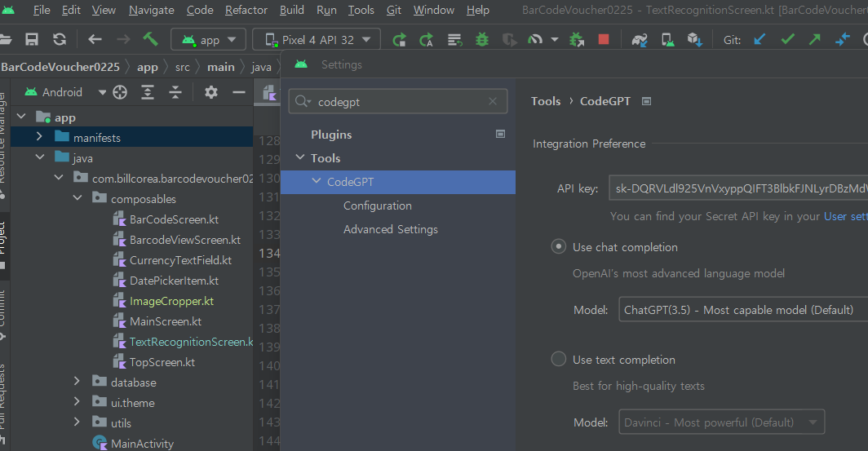Open the Navigate menu
This screenshot has height=451, width=868.
pyautogui.click(x=151, y=10)
